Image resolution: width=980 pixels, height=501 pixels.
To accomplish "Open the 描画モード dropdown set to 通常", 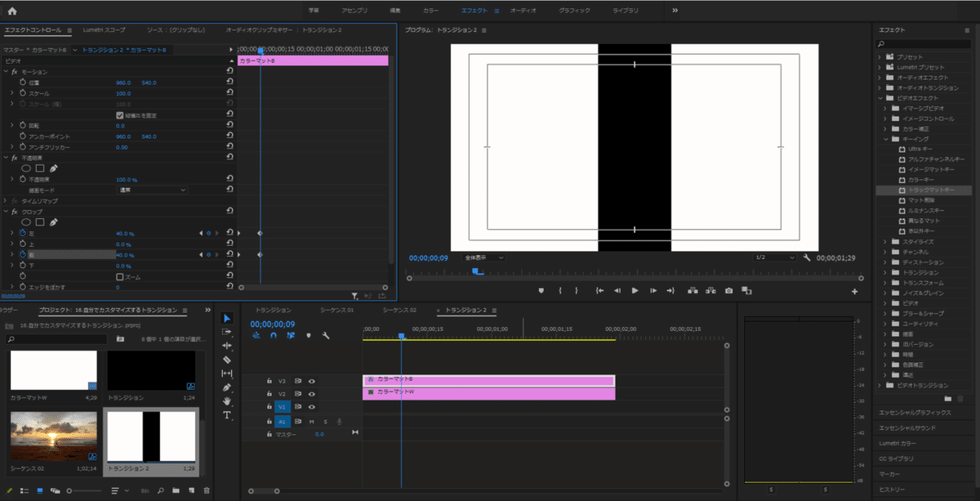I will coord(151,190).
